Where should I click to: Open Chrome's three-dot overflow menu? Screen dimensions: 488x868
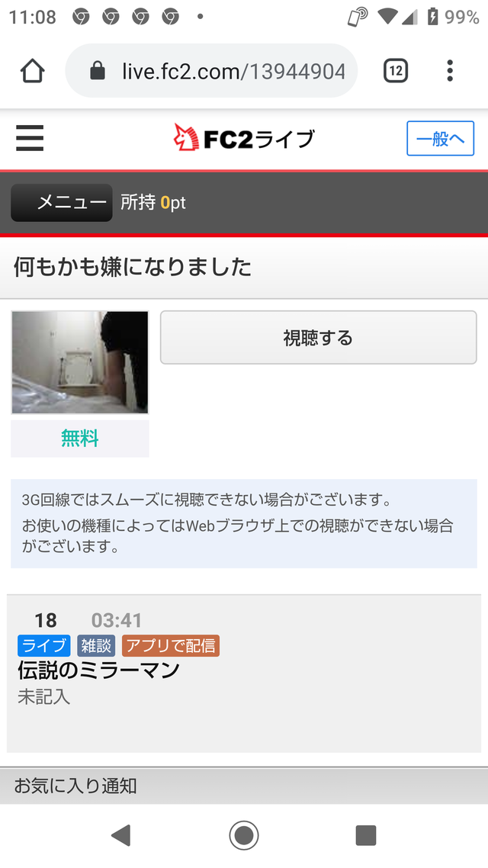pyautogui.click(x=450, y=71)
